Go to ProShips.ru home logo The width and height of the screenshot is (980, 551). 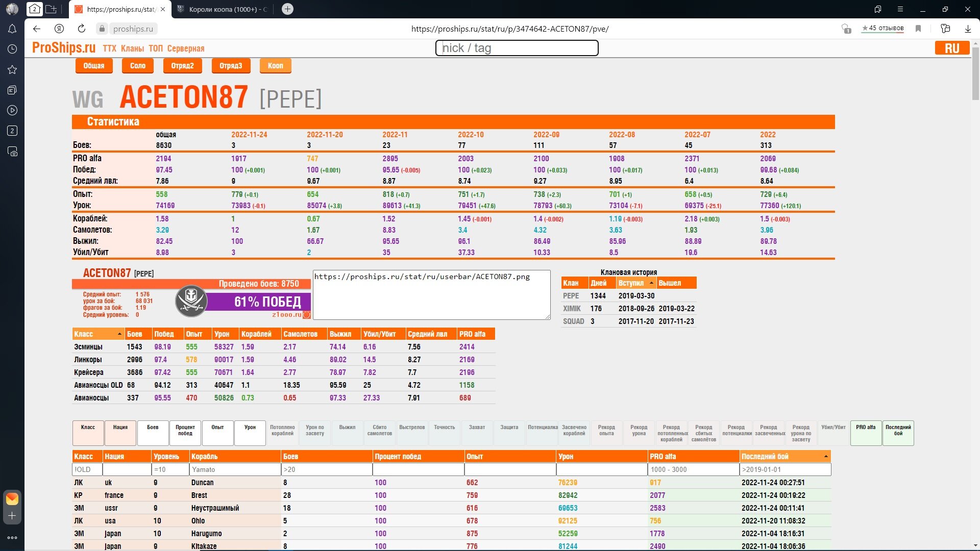64,48
